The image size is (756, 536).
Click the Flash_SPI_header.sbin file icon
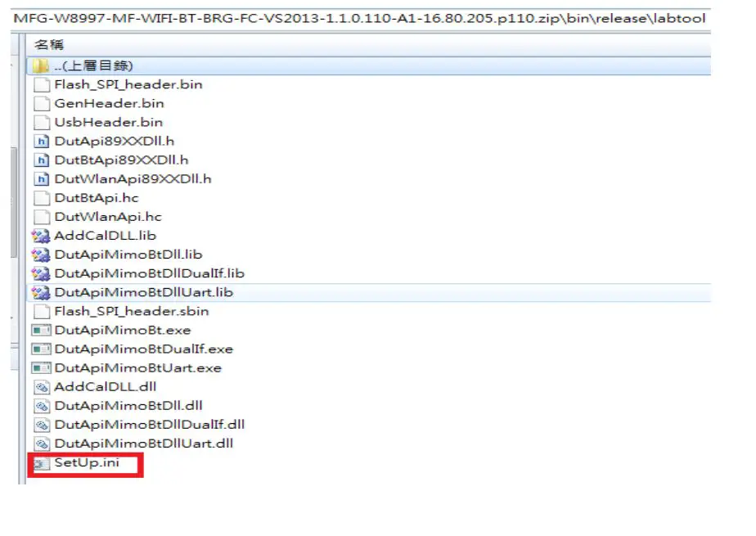tap(42, 312)
